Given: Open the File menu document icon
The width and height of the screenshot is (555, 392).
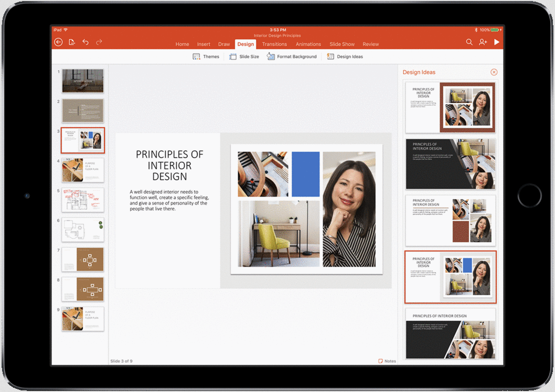Looking at the screenshot, I should tap(72, 42).
